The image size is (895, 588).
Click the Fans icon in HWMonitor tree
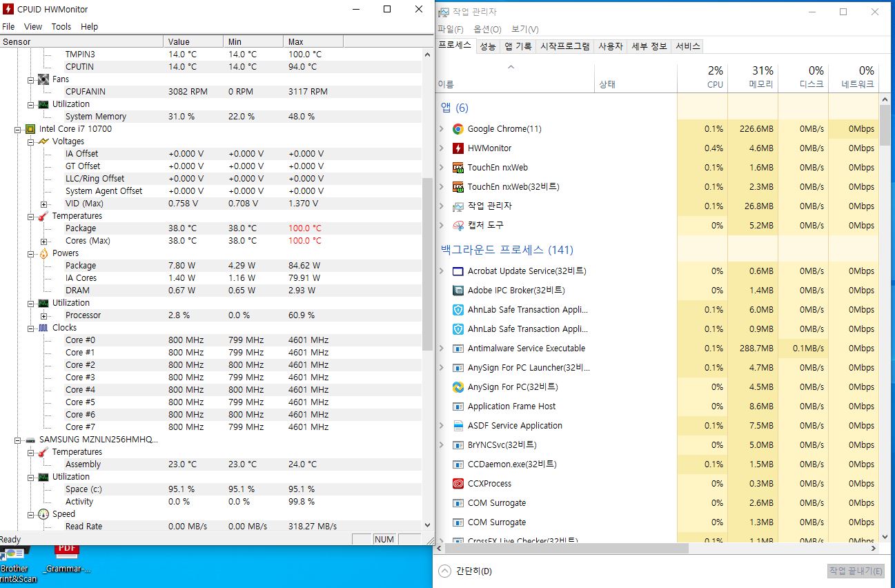[x=43, y=79]
